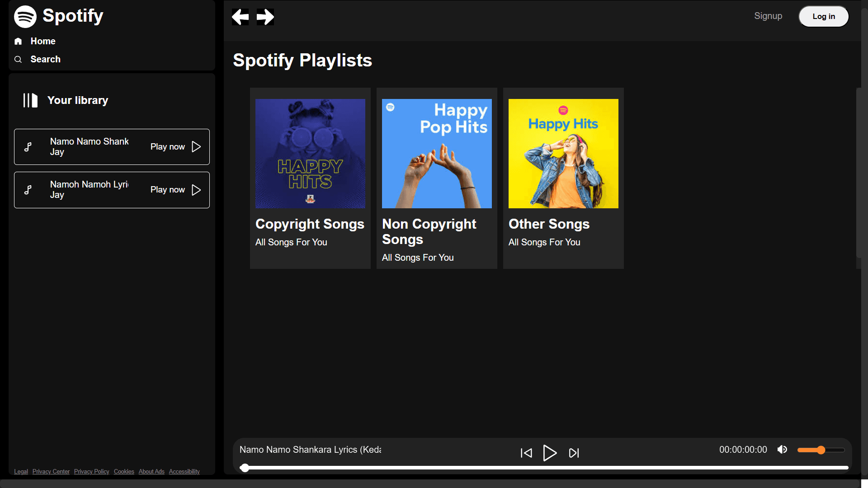The height and width of the screenshot is (488, 868).
Task: Play the current song
Action: coord(550,453)
